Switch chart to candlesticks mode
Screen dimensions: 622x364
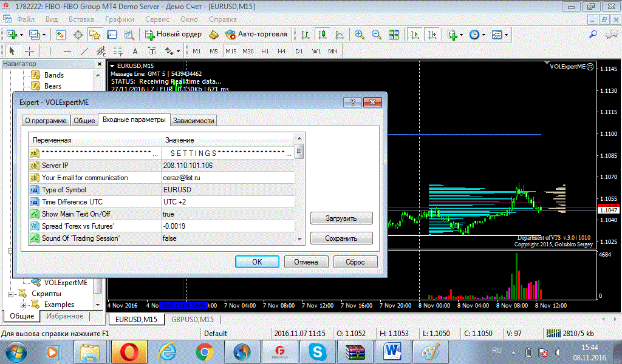pos(323,35)
